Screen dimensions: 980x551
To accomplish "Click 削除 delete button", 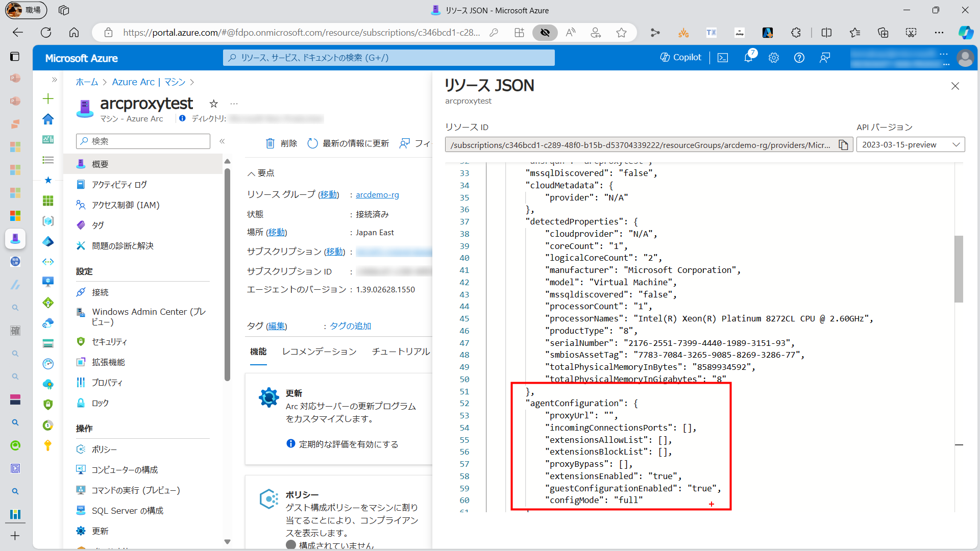I will tap(281, 143).
